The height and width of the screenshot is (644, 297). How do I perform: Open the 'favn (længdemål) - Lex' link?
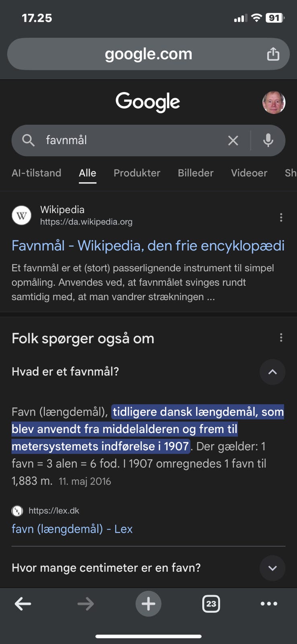(72, 529)
